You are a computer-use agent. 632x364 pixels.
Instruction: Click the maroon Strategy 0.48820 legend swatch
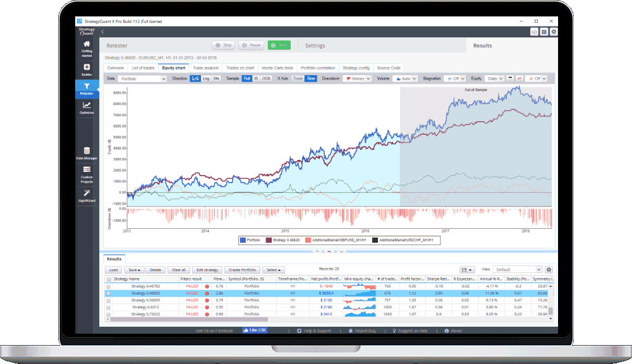coord(269,240)
